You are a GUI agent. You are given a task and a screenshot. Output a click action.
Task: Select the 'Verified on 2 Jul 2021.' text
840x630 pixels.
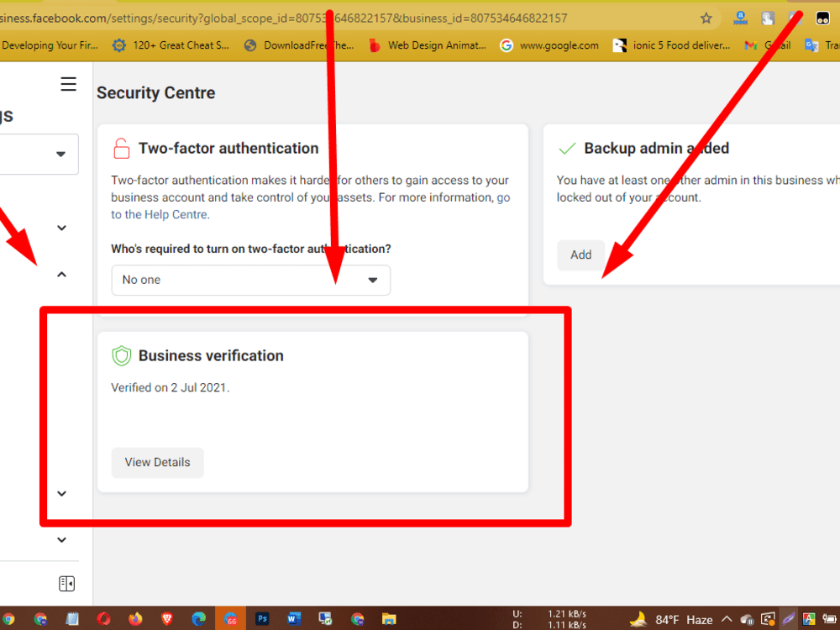pos(171,388)
